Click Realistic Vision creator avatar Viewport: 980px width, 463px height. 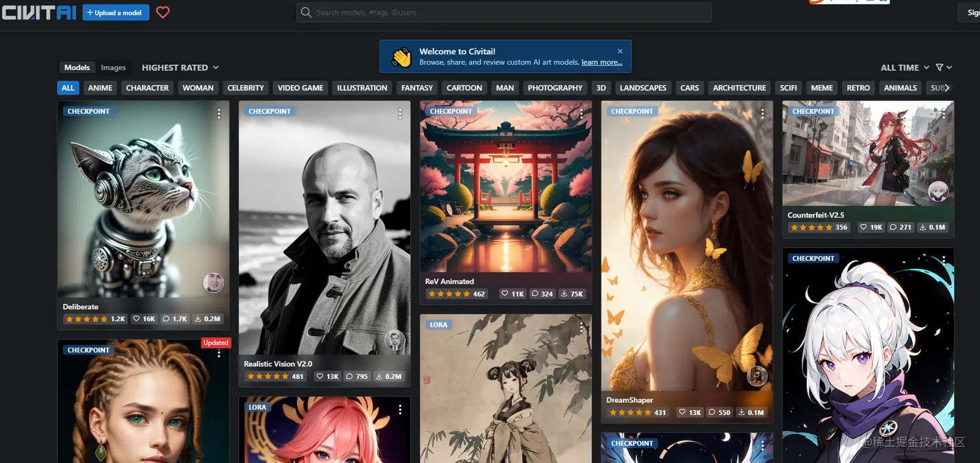(x=395, y=341)
